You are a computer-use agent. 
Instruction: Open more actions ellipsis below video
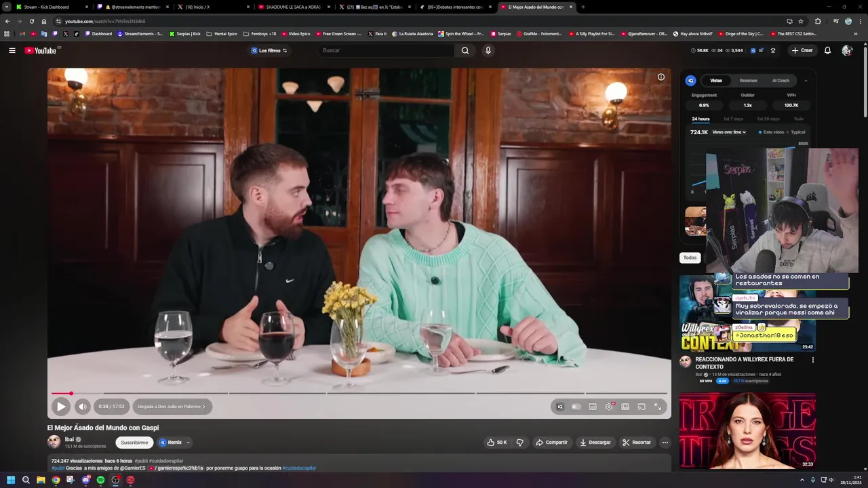(x=665, y=443)
